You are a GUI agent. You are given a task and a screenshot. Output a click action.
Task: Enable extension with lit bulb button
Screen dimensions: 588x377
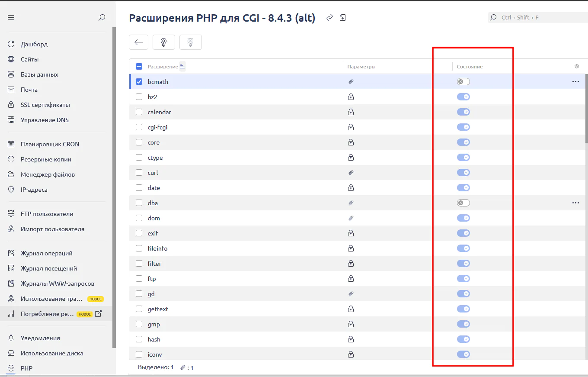pyautogui.click(x=164, y=42)
